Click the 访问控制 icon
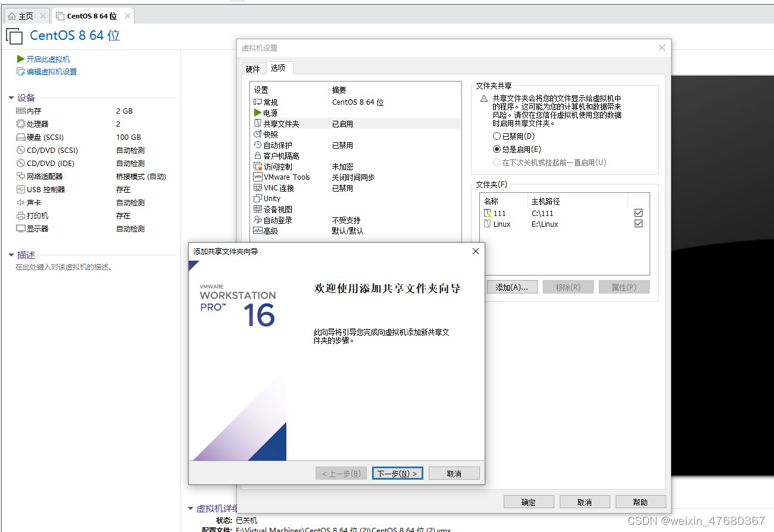774x532 pixels. [x=258, y=167]
